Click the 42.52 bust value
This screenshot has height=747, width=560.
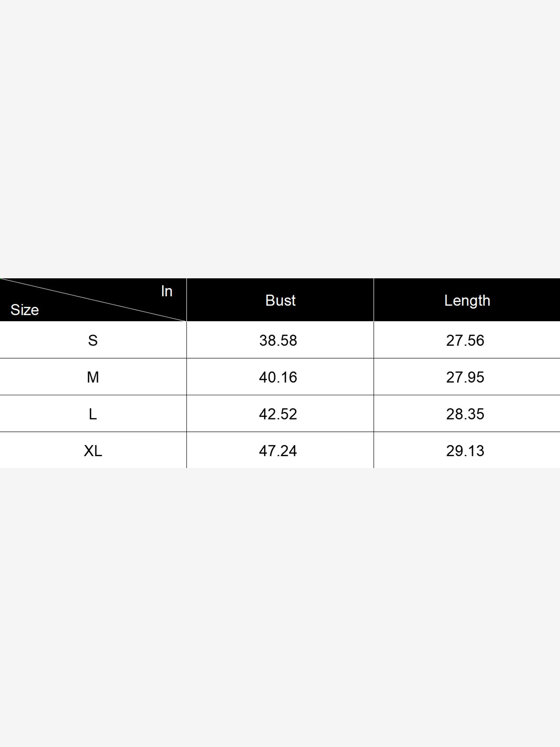pyautogui.click(x=278, y=414)
